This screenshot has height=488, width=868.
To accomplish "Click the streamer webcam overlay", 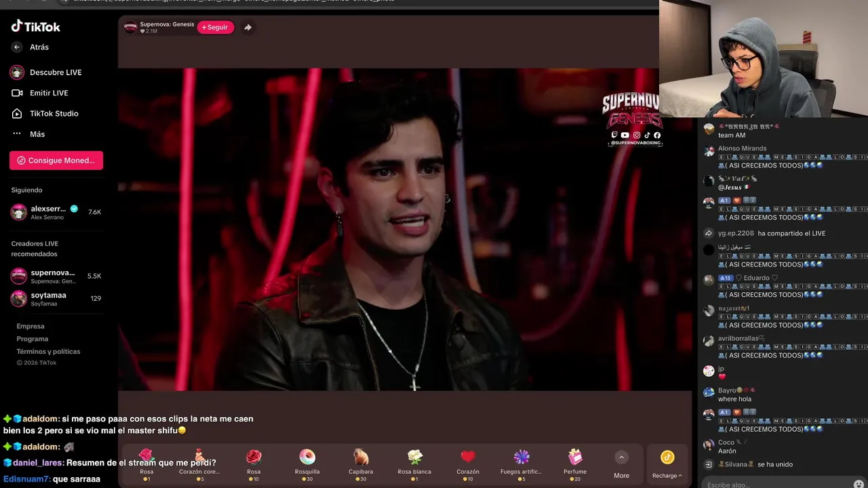I will [x=764, y=59].
